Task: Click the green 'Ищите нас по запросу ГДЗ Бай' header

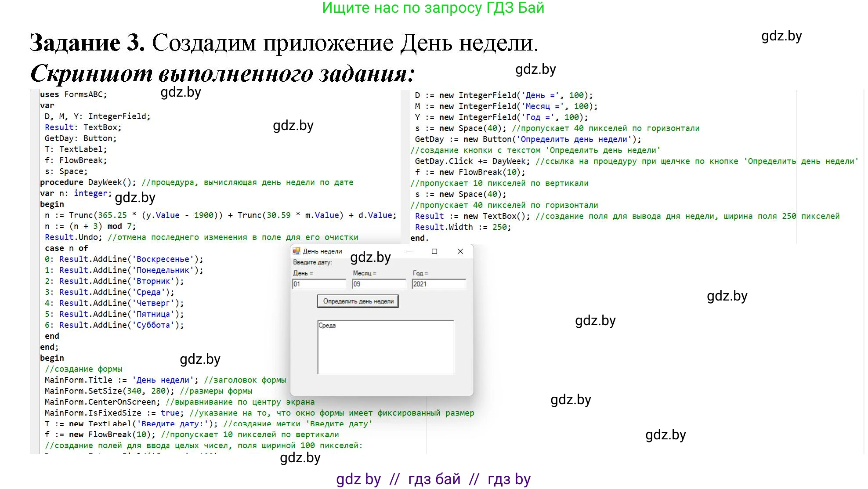Action: pos(433,8)
